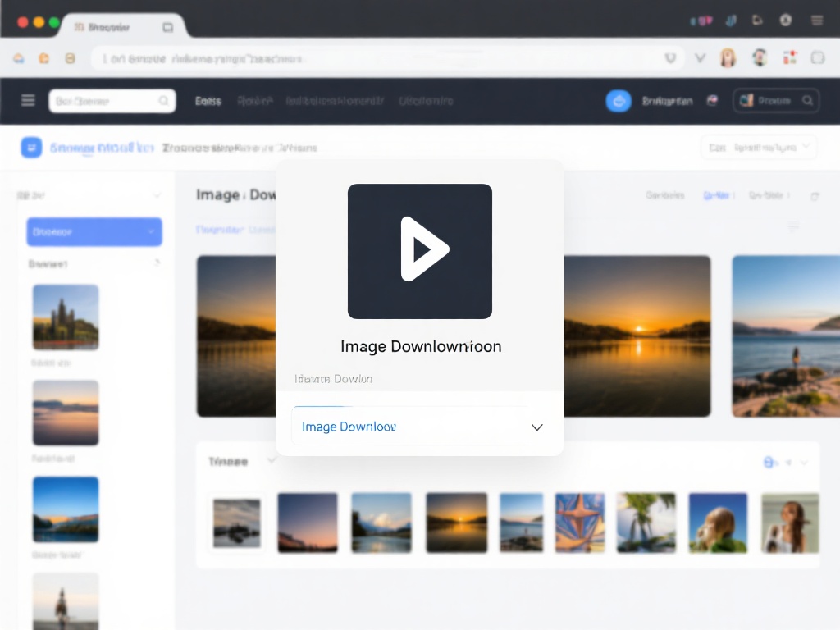This screenshot has height=630, width=840.
Task: Open the hamburger menu in the dark navbar
Action: click(x=28, y=100)
